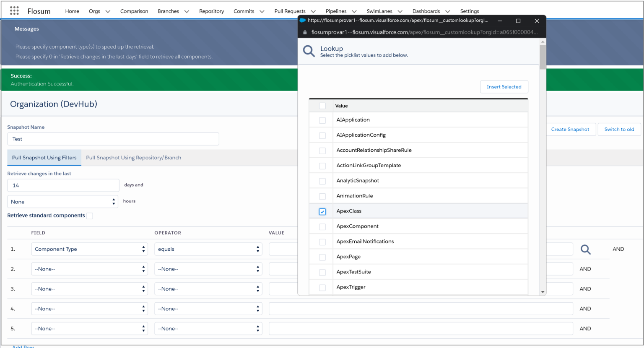Screen dimensions: 644x348
Task: Open the App Launcher grid icon
Action: click(14, 10)
